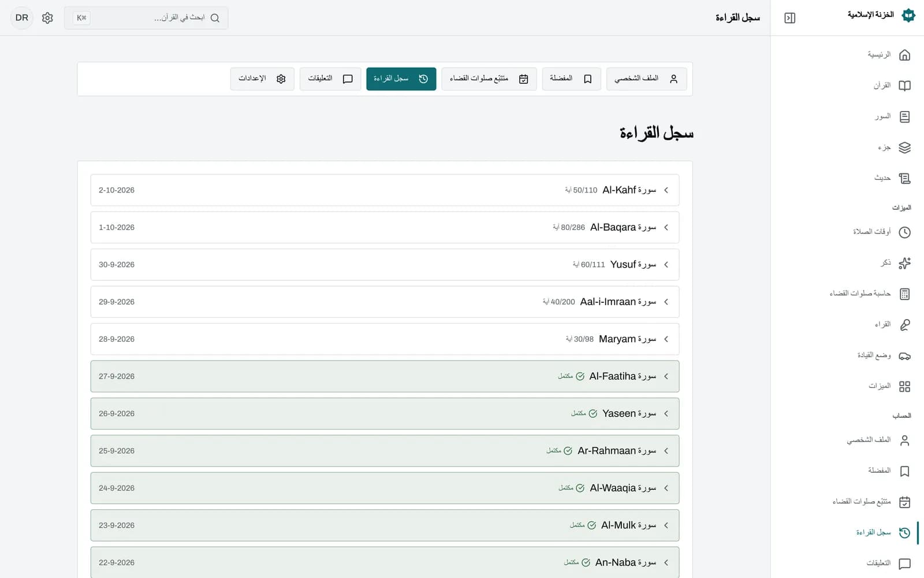
Task: Collapse the sidebar panel toggle icon
Action: point(790,18)
